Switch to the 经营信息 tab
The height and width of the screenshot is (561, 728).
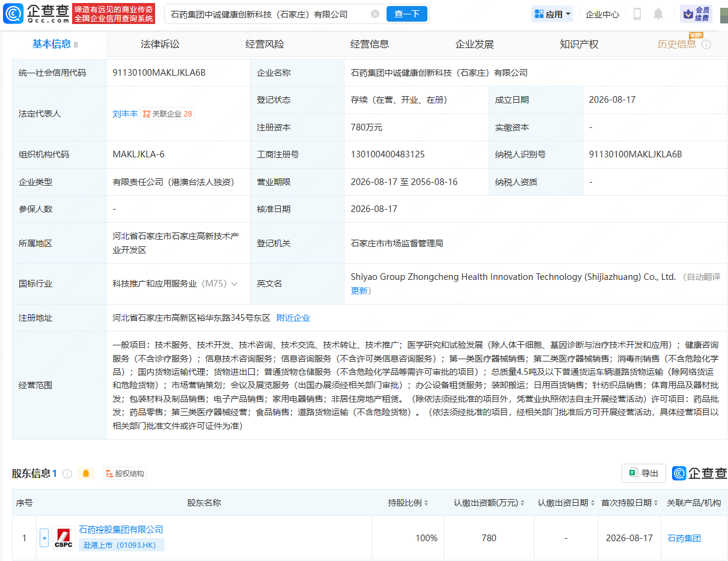pos(370,44)
